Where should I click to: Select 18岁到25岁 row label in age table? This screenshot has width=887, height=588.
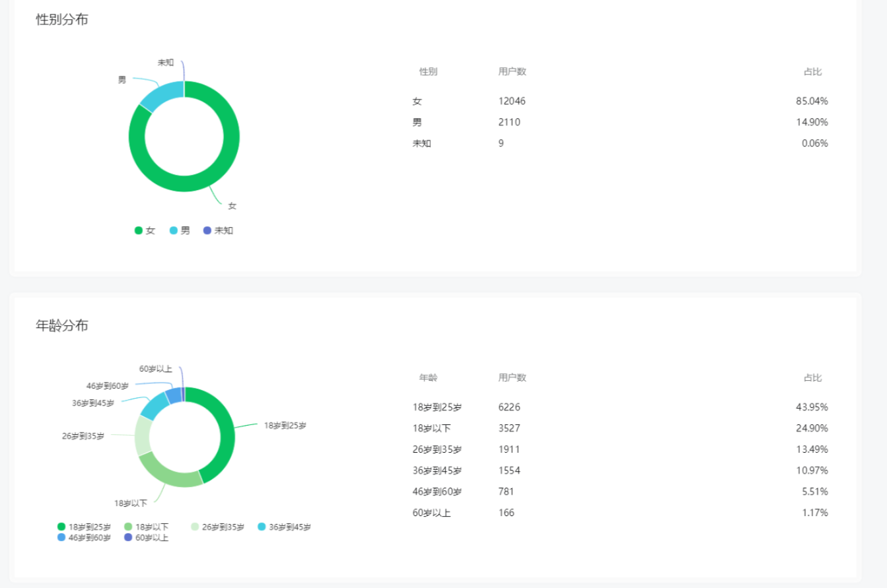point(437,407)
